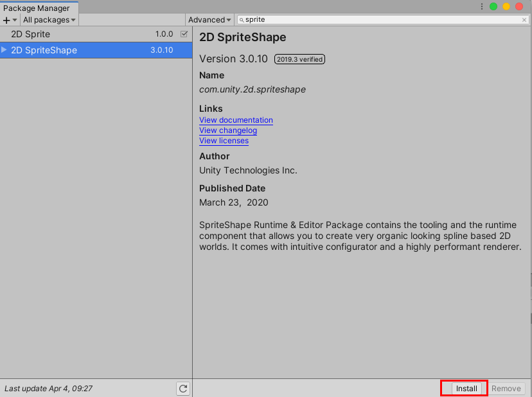The image size is (532, 397).
Task: Open the dropdown arrow next to the plus button
Action: (x=14, y=20)
